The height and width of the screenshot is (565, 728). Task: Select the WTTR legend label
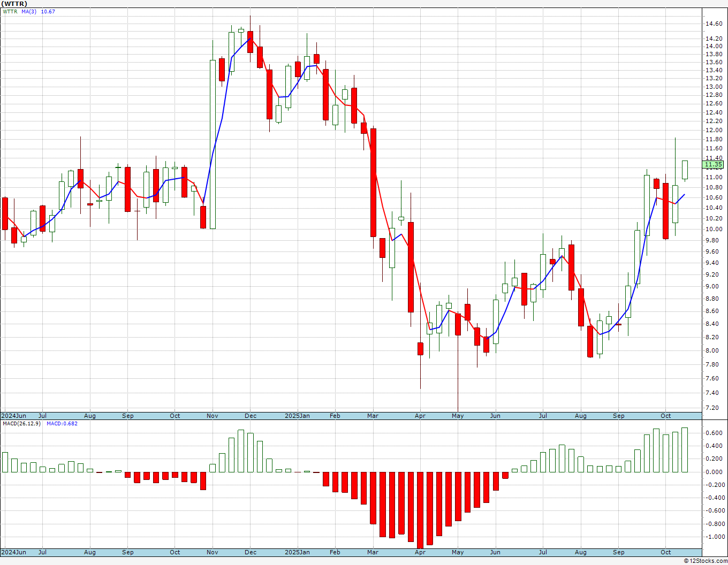(10, 12)
